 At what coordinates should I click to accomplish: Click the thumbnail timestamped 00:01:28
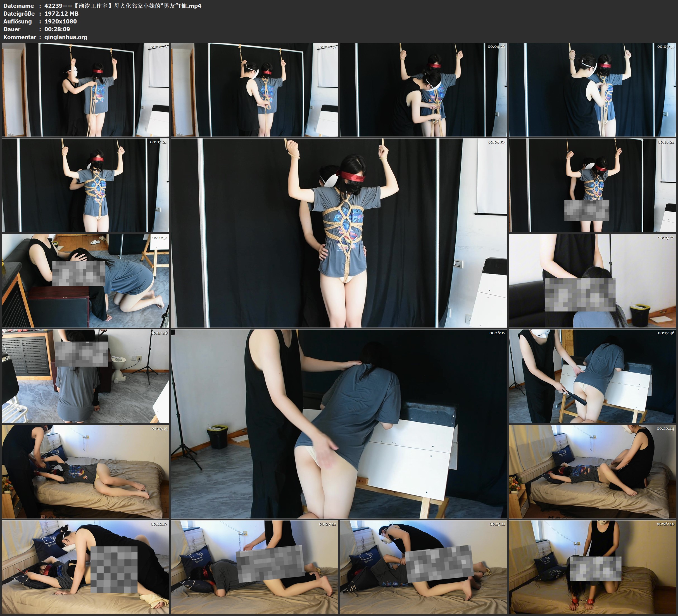pos(85,89)
